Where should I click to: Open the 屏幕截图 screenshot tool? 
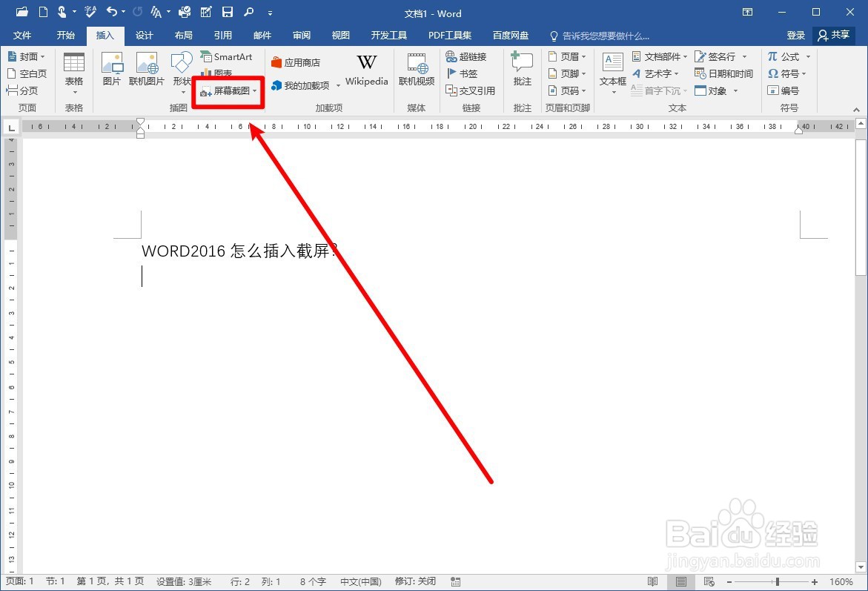[226, 91]
